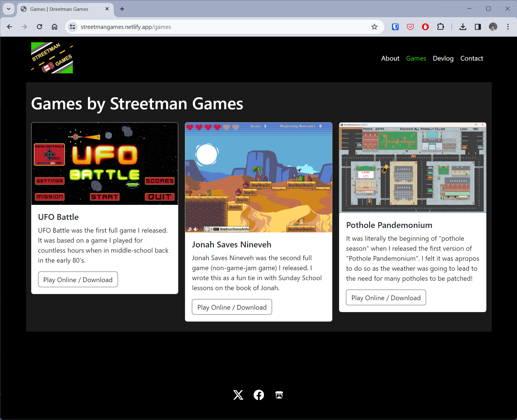Click Play Online / Download for UFO Battle

point(78,280)
